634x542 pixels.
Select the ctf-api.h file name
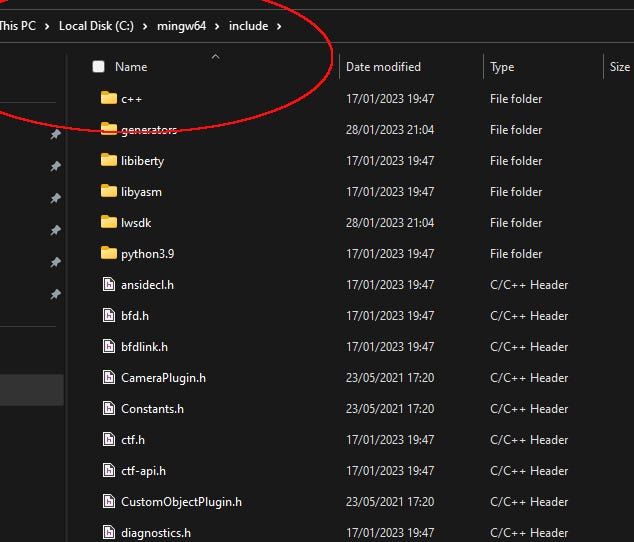coord(144,471)
